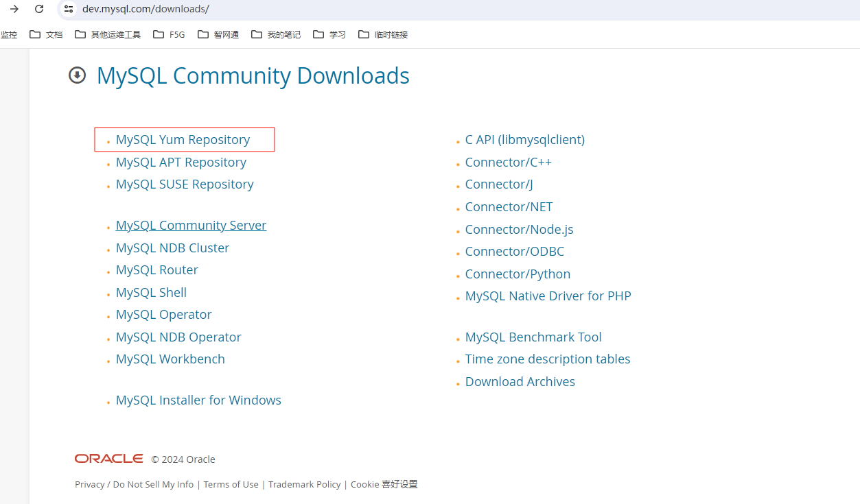Viewport: 860px width, 504px height.
Task: Open the F5G bookmark folder
Action: (169, 34)
